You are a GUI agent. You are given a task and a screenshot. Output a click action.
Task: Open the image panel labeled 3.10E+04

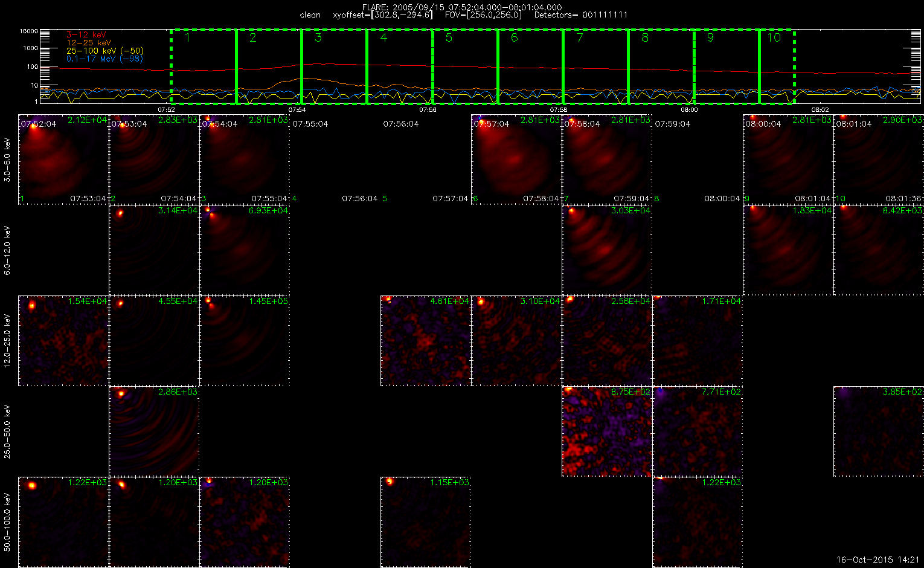pos(516,340)
